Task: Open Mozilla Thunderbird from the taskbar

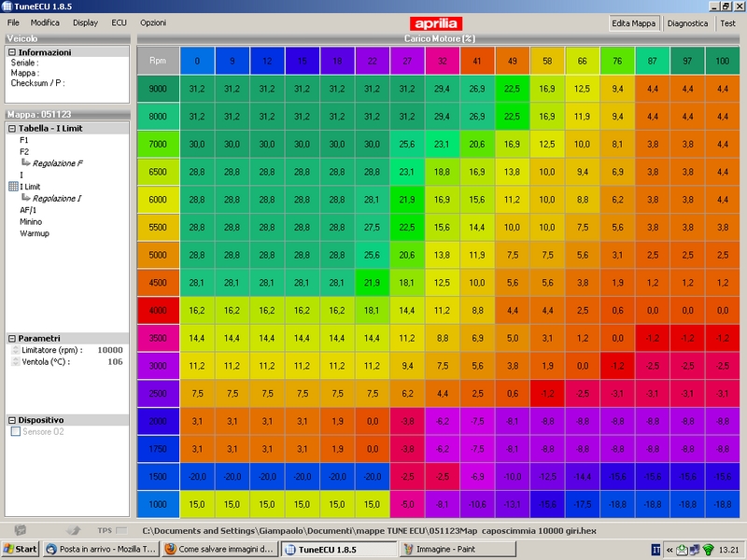Action: (x=101, y=549)
